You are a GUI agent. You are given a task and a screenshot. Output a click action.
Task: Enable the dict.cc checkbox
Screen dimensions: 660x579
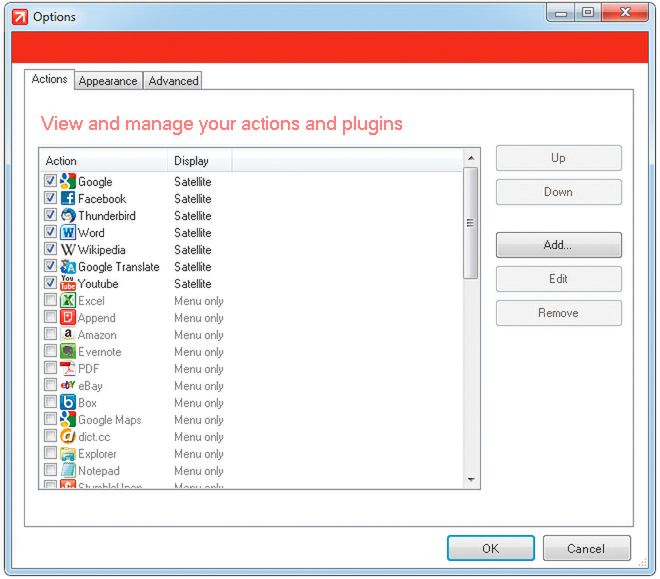(50, 436)
